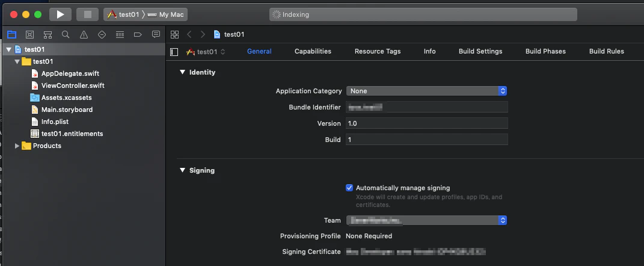The image size is (644, 266).
Task: Open the related items grid menu
Action: click(174, 34)
